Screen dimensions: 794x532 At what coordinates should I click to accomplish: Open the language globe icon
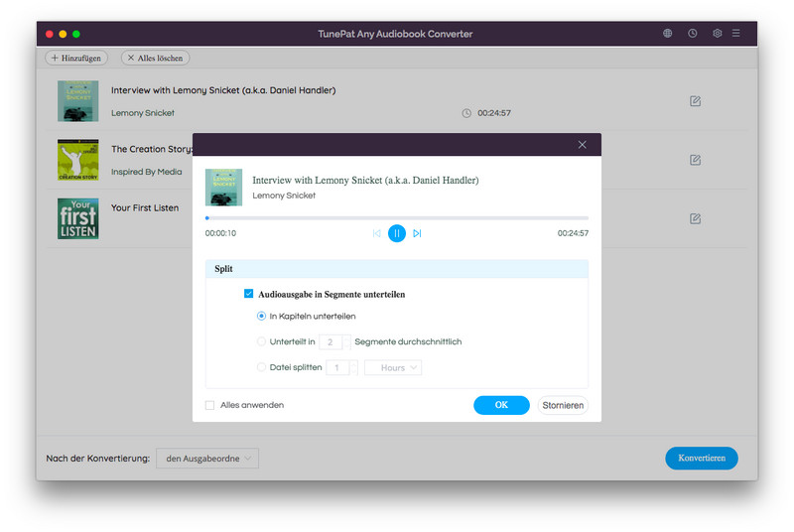pos(667,34)
